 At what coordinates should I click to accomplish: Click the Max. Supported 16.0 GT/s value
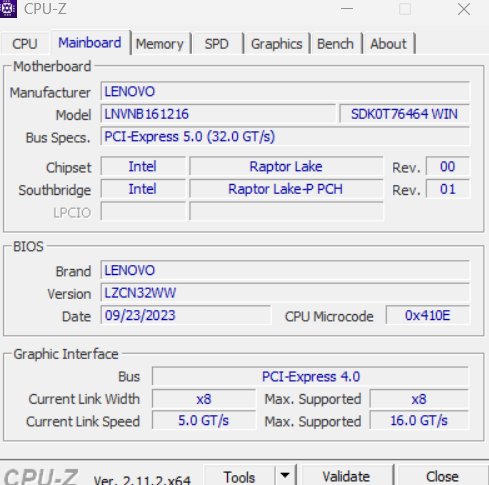coord(419,420)
